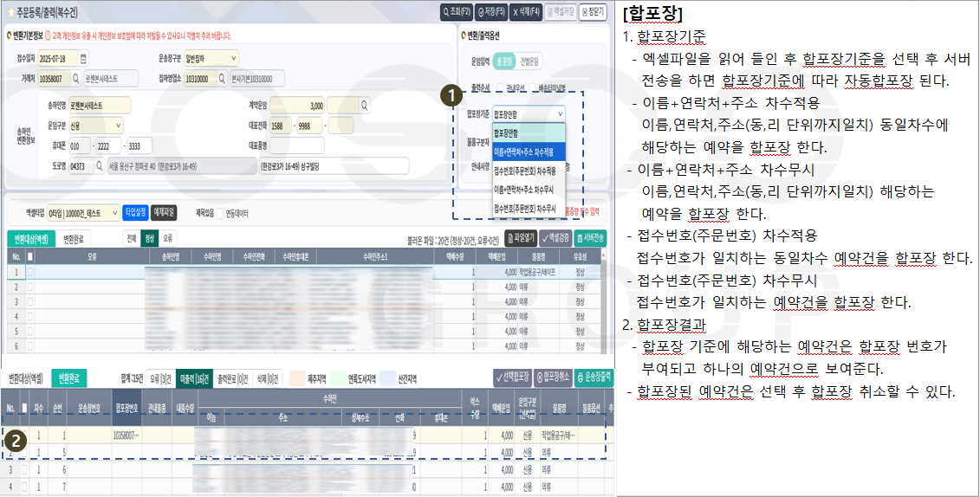Click the 창닫기 button
Image resolution: width=980 pixels, height=497 pixels.
click(x=593, y=11)
